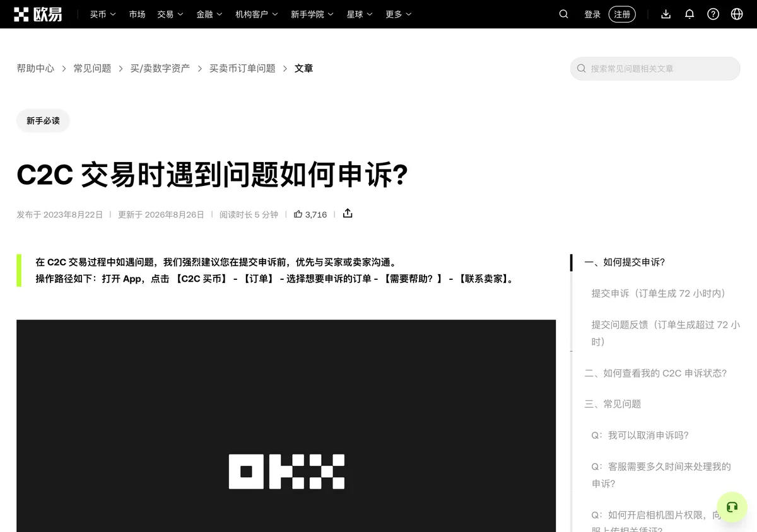Viewport: 757px width, 532px height.
Task: Click the 注册 register button
Action: (x=622, y=14)
